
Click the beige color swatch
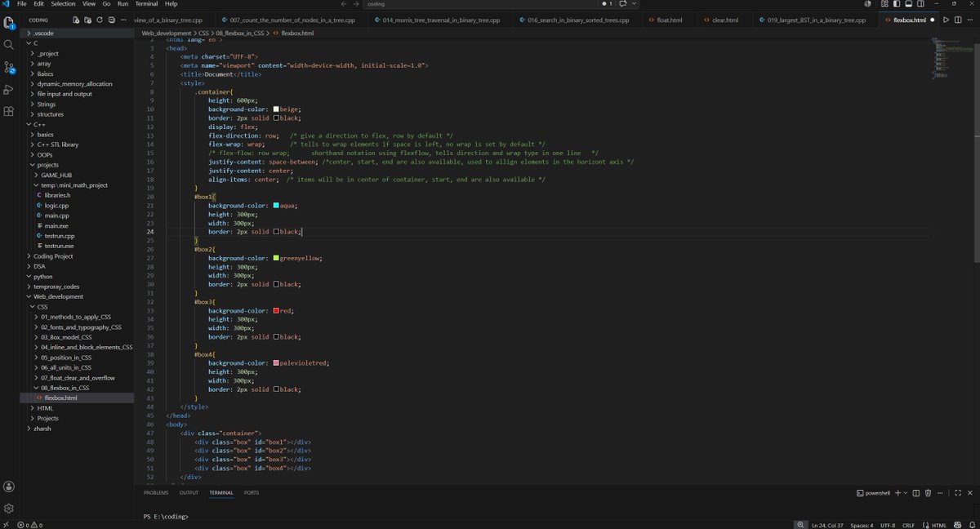coord(276,109)
